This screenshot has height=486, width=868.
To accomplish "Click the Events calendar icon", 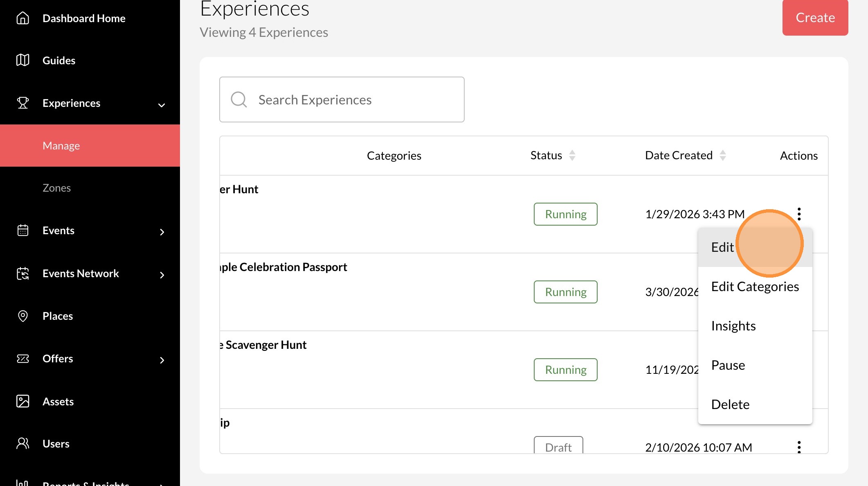I will coord(23,231).
